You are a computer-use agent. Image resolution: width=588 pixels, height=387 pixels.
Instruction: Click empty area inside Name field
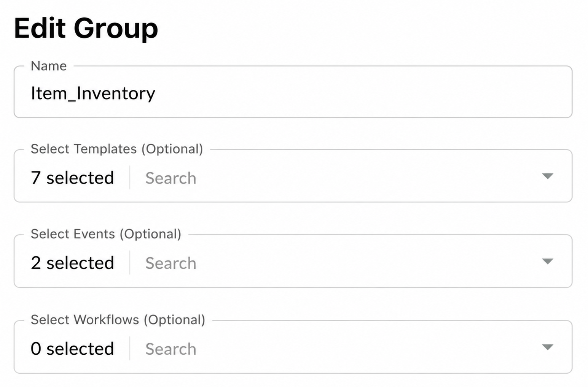tap(362, 93)
